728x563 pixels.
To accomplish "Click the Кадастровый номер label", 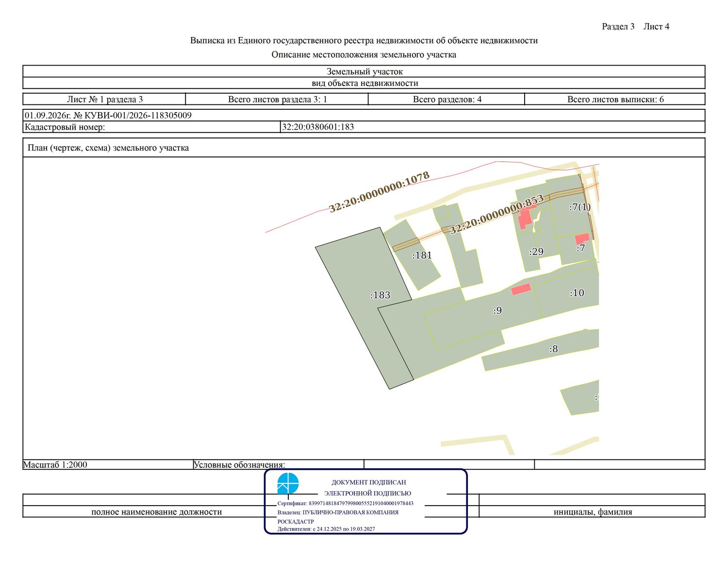I will pos(65,127).
